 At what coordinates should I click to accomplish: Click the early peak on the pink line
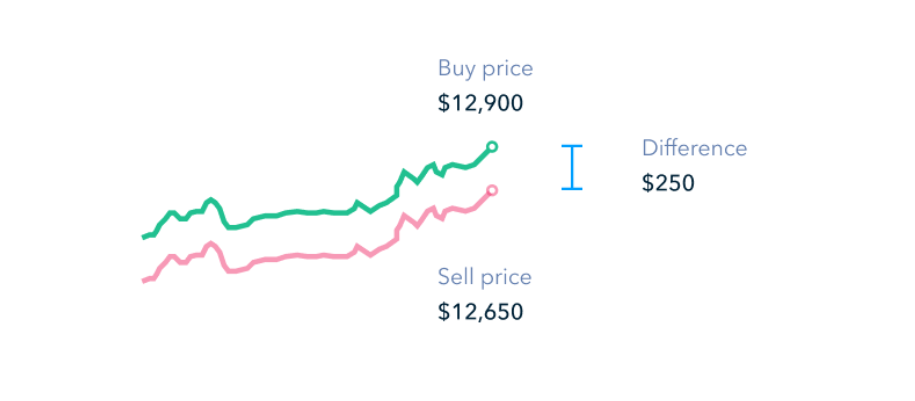[211, 244]
